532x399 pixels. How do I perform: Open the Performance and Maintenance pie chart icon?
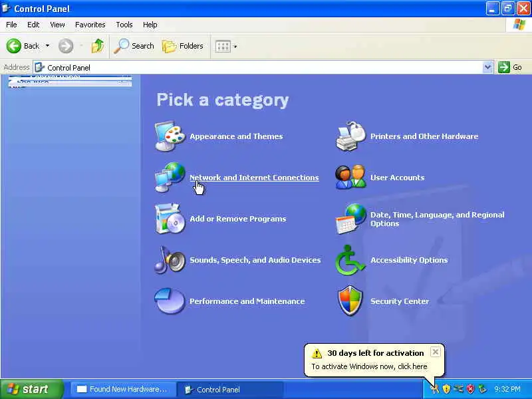(170, 301)
